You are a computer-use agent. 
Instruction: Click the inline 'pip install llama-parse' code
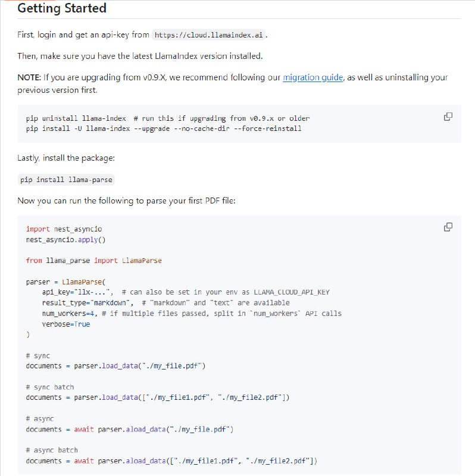point(65,180)
